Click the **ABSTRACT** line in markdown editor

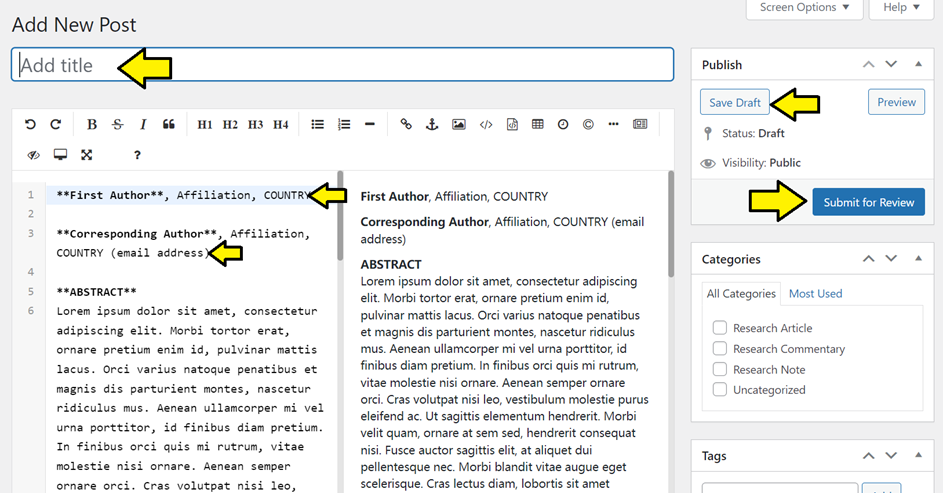click(x=96, y=292)
